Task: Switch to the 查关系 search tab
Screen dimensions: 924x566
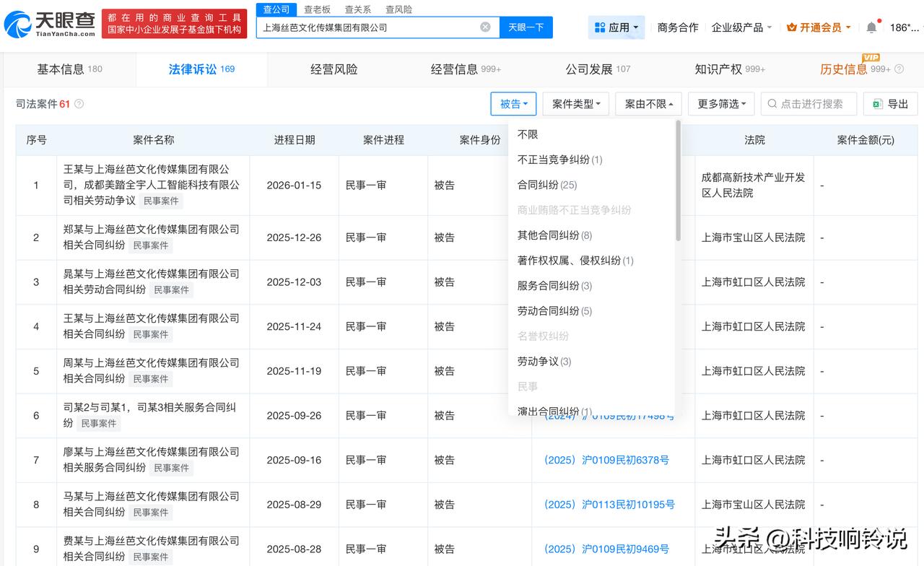Action: [358, 9]
